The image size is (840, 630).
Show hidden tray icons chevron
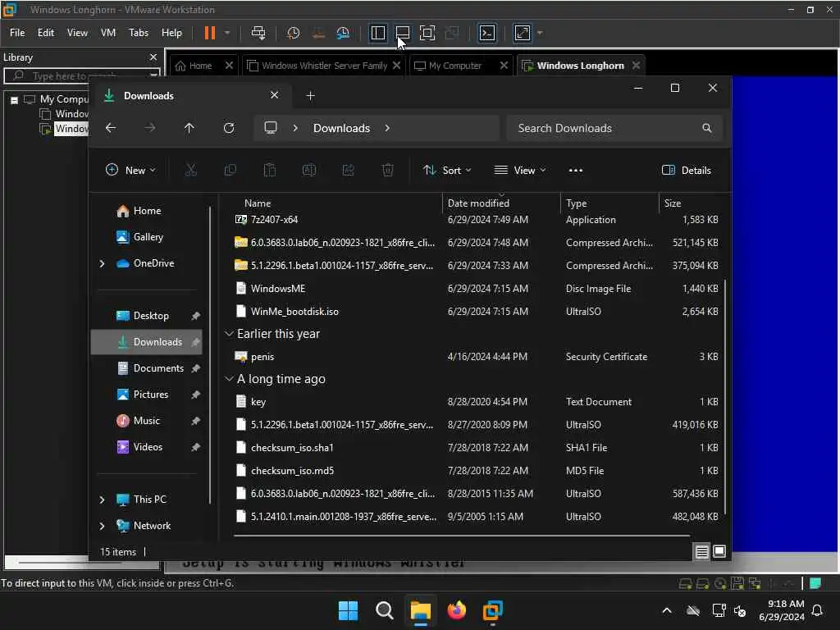coord(667,610)
